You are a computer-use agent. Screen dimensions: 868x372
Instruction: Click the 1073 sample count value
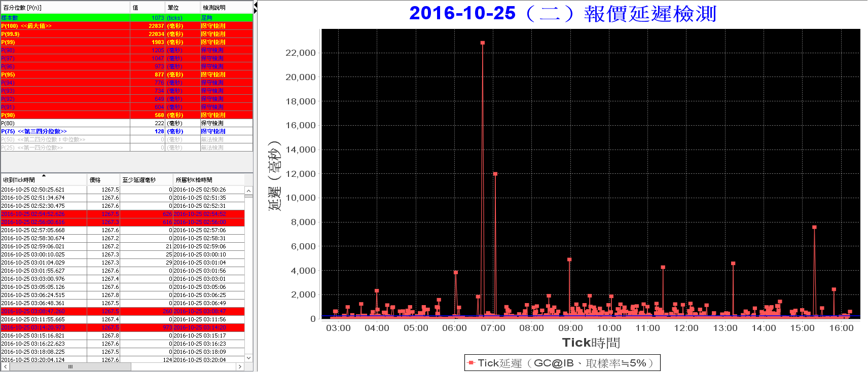tap(158, 18)
